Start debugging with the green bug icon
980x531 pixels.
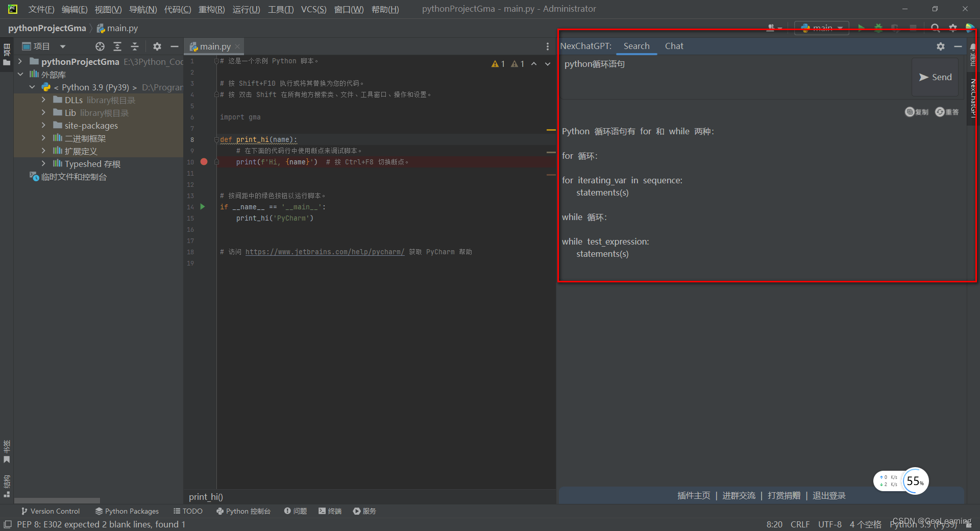(x=878, y=28)
